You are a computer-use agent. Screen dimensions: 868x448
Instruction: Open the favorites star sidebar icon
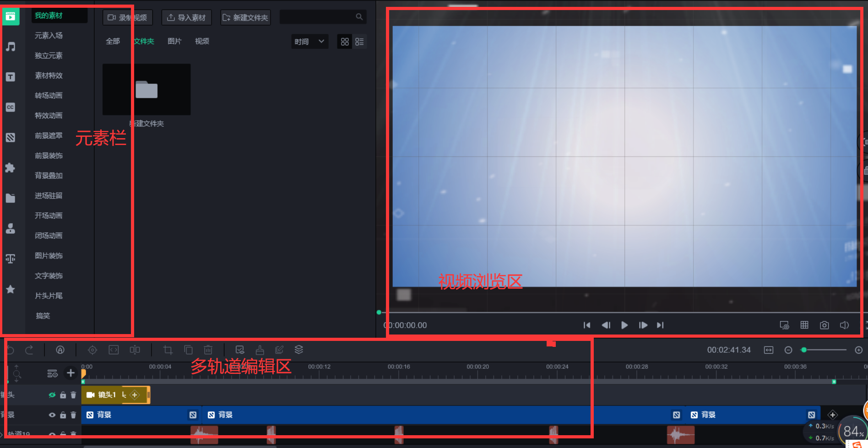point(11,289)
